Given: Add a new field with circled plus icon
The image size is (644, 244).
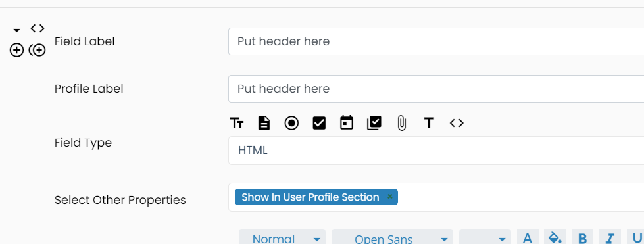Looking at the screenshot, I should (16, 51).
